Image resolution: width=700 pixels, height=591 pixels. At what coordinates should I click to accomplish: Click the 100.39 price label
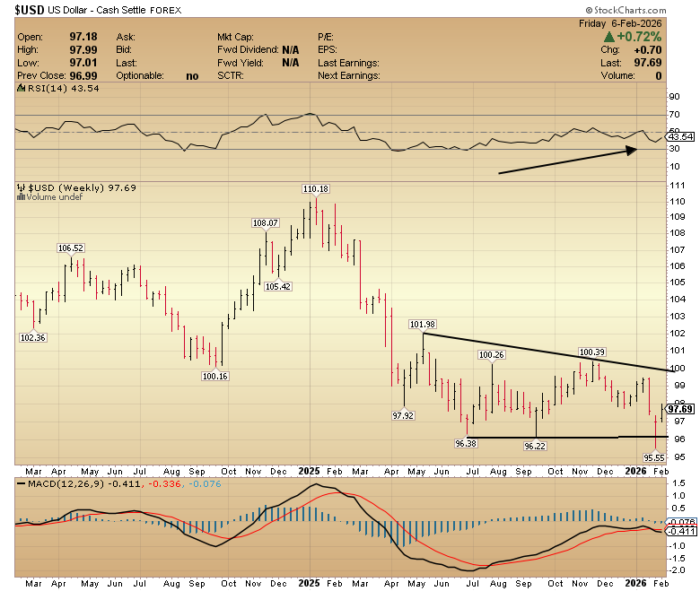592,352
